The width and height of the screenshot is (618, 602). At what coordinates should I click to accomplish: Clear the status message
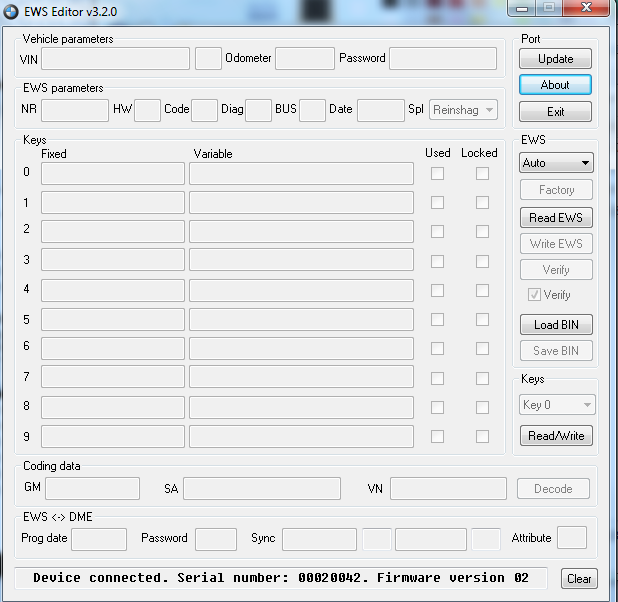579,579
